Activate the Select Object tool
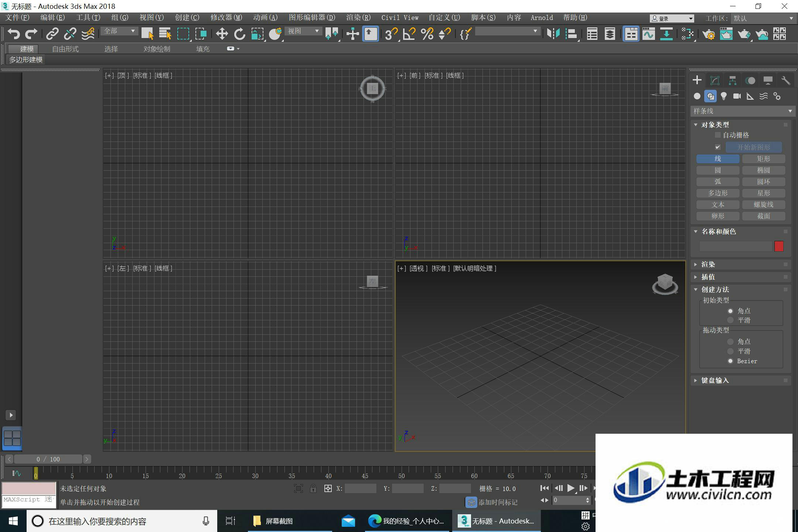 click(147, 34)
